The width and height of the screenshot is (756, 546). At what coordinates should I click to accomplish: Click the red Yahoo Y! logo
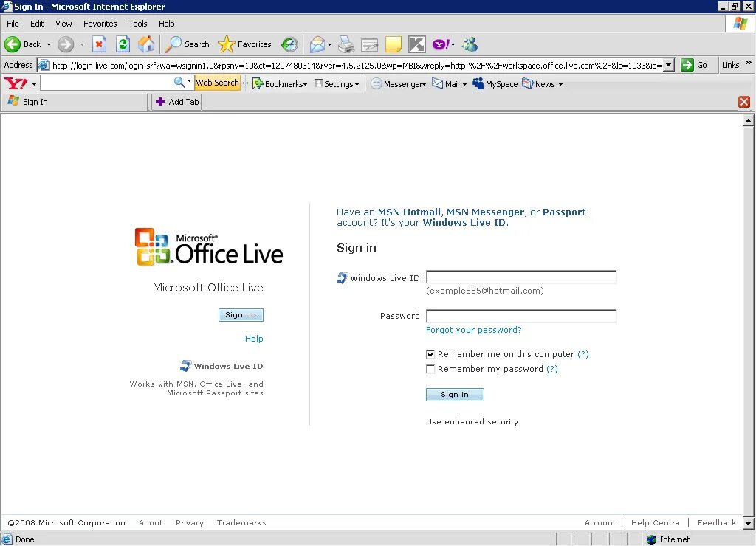16,84
